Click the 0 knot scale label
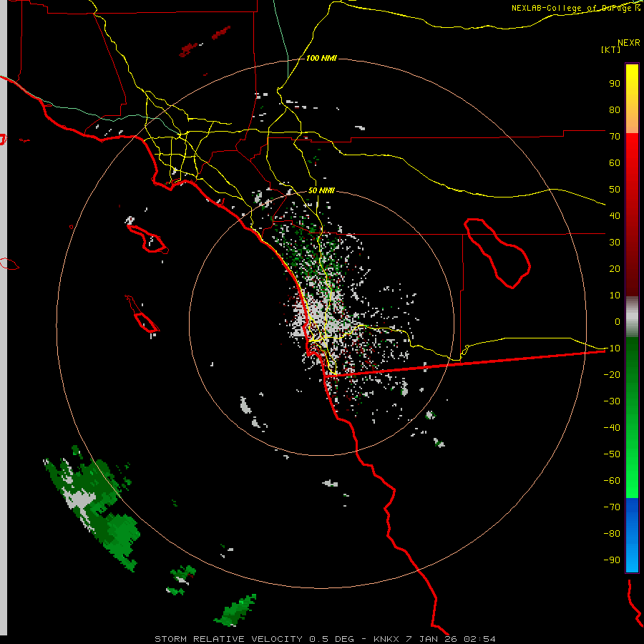This screenshot has height=644, width=644. click(618, 321)
